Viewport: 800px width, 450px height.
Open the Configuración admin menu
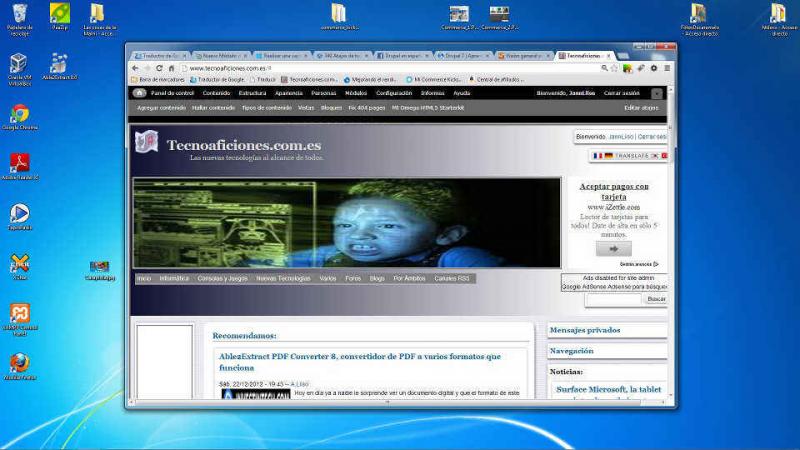394,93
